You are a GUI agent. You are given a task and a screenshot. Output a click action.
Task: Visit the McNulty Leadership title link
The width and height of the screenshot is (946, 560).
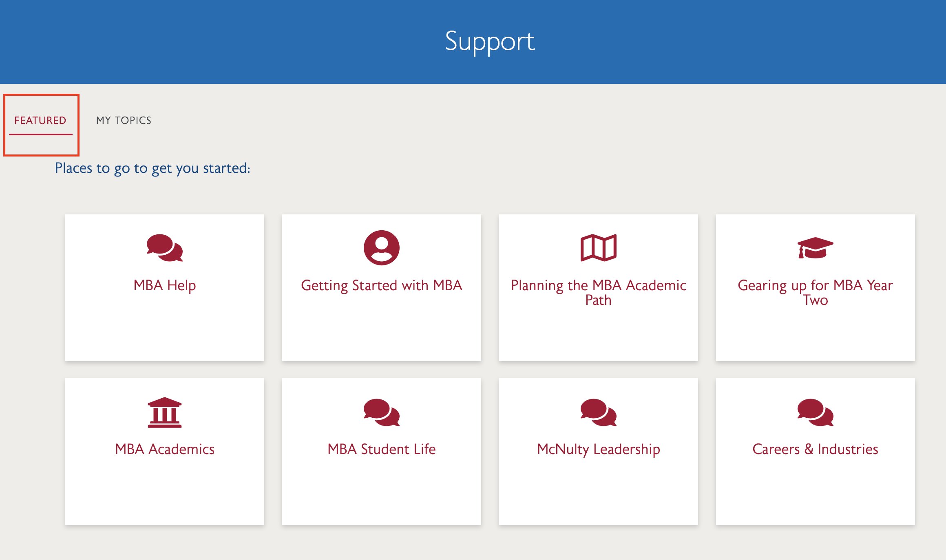(598, 449)
